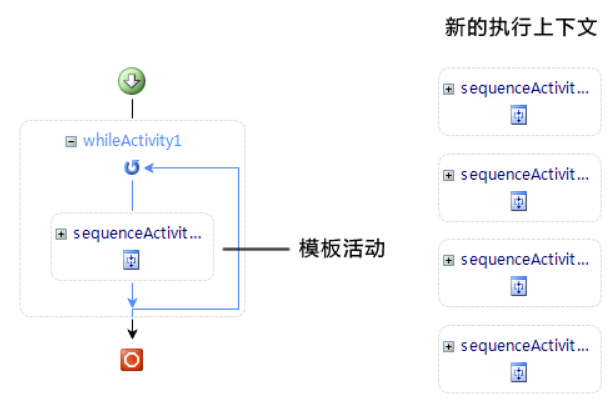Click the 模板活动 annotation label
611x408 pixels.
[342, 248]
